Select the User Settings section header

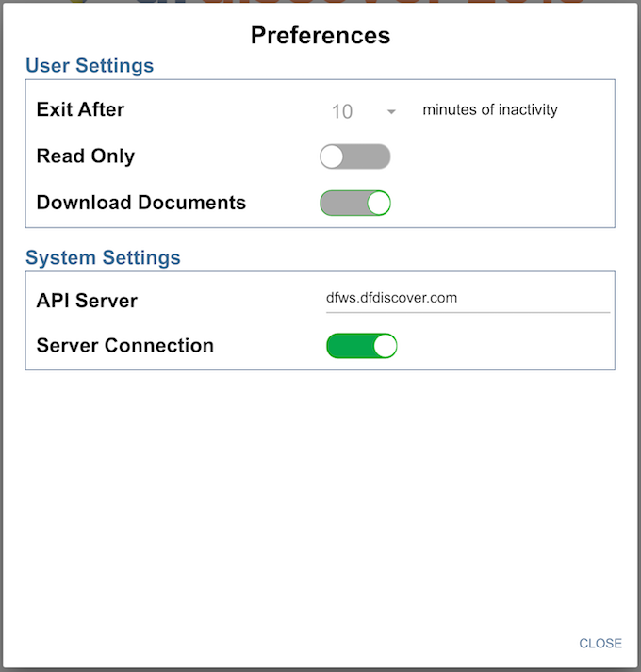[x=90, y=66]
